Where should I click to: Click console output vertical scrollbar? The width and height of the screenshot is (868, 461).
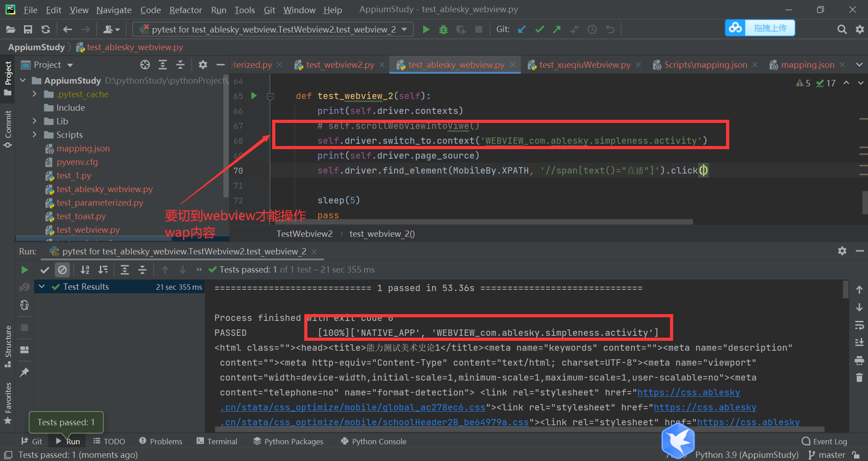coord(845,289)
